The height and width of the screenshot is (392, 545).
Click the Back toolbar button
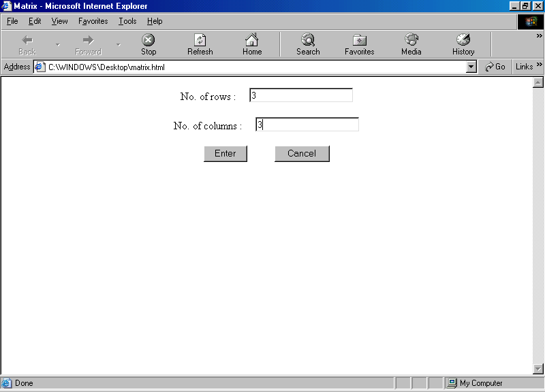(27, 44)
